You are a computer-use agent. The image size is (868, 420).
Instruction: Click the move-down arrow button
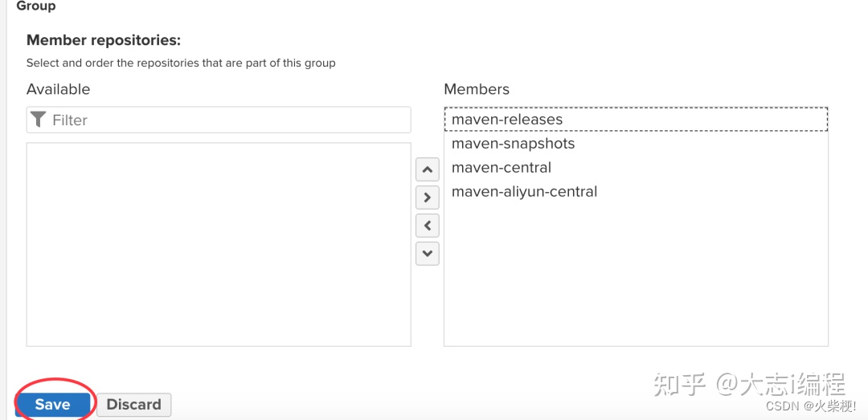click(428, 254)
